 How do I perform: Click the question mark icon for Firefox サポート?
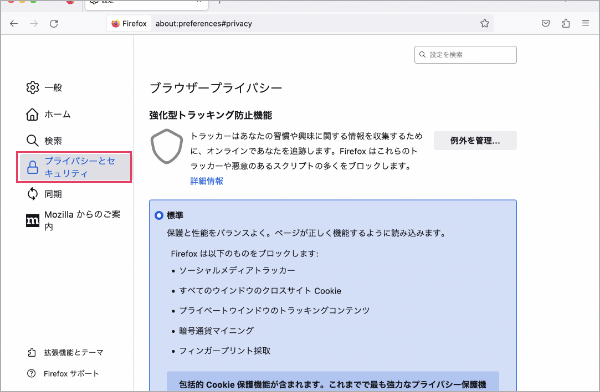tap(31, 373)
